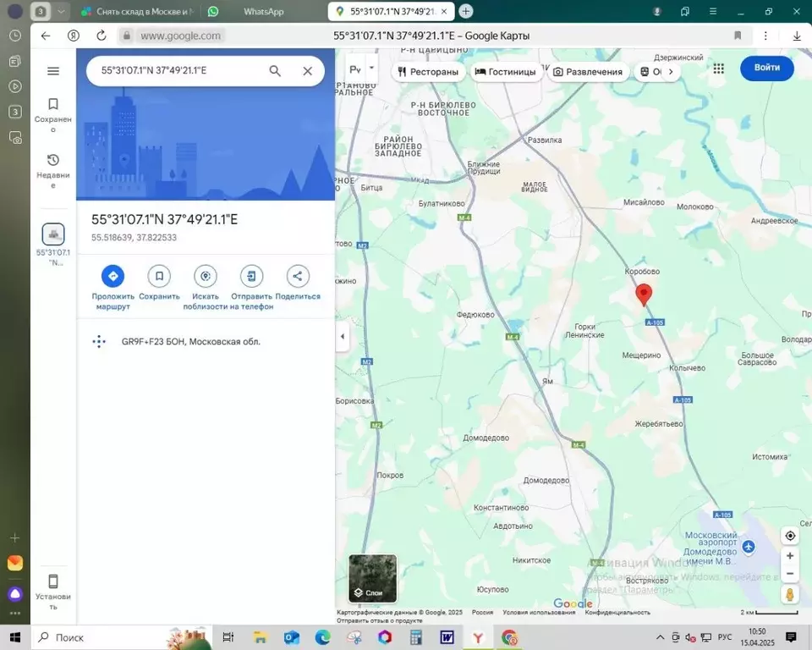
Task: Pick up the Pegman for Street View
Action: coord(790,595)
